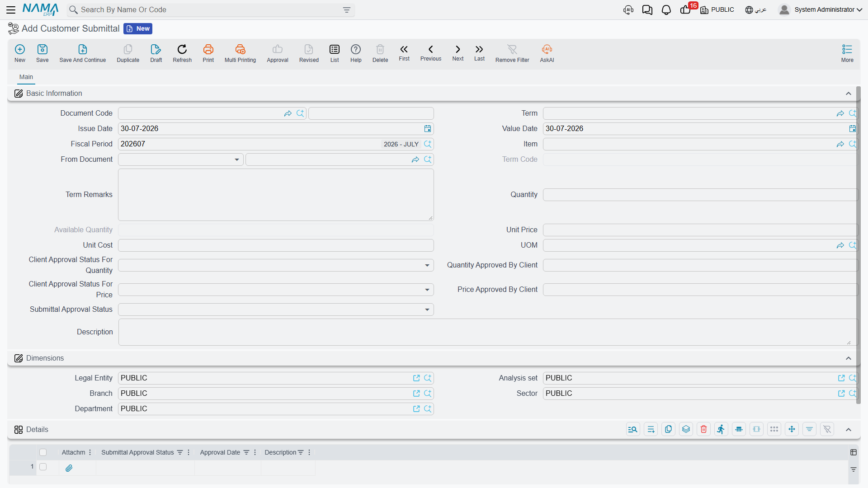Click the NAMA ERP logo
Screen dimensions: 868x488
[40, 9]
